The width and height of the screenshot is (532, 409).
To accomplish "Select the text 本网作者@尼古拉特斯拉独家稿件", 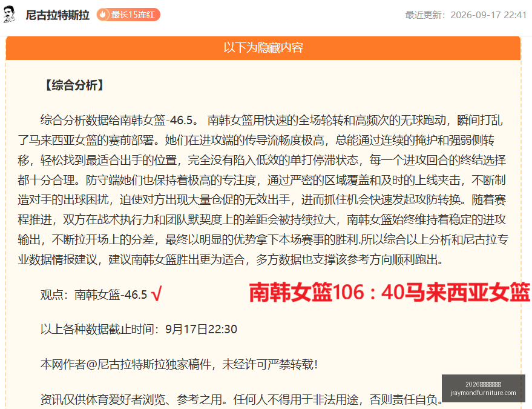I will point(125,365).
